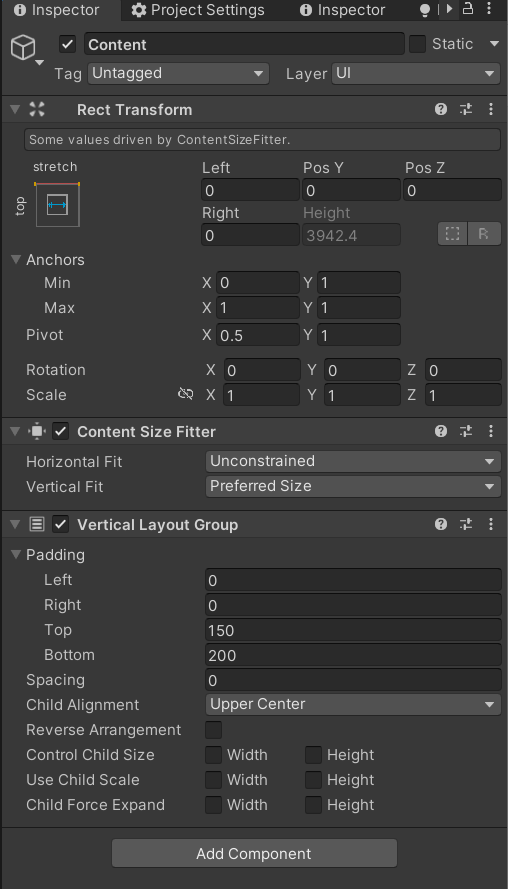Open the Child Alignment dropdown
The image size is (508, 889).
(x=353, y=704)
